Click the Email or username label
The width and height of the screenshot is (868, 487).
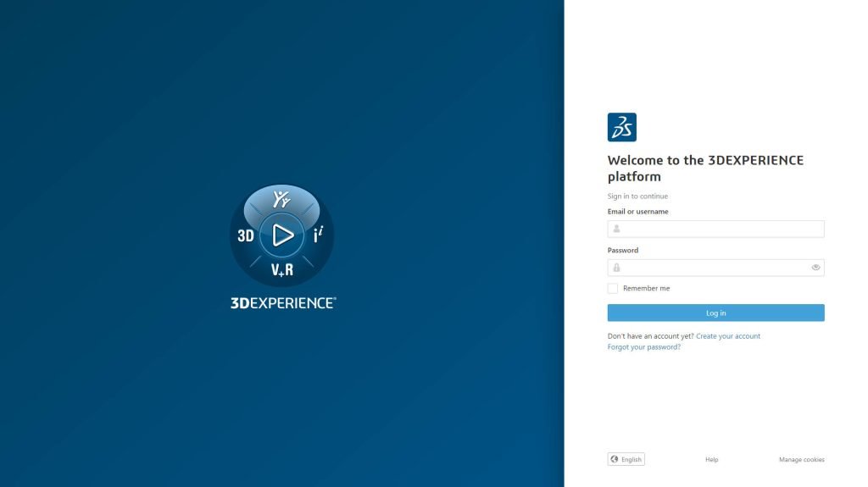(637, 212)
